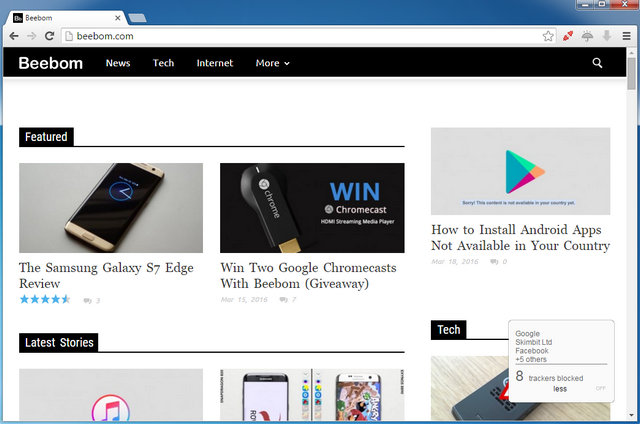
Task: Open the Samsung Galaxy S7 Edge thumbnail
Action: point(111,208)
